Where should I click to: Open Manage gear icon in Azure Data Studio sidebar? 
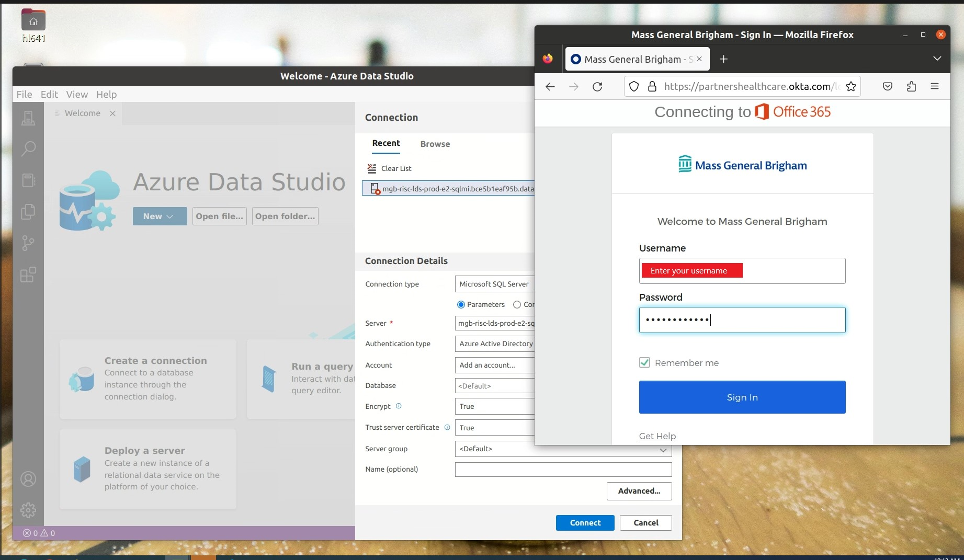pos(28,510)
